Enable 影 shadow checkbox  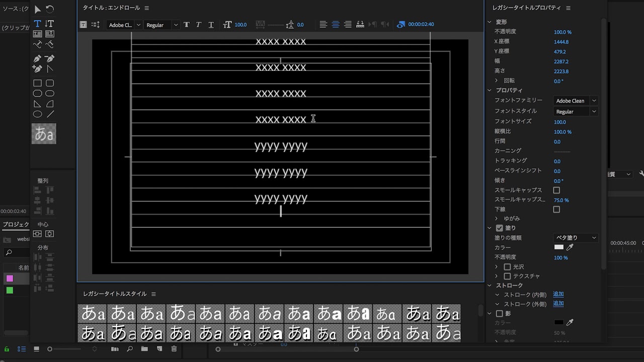point(500,314)
